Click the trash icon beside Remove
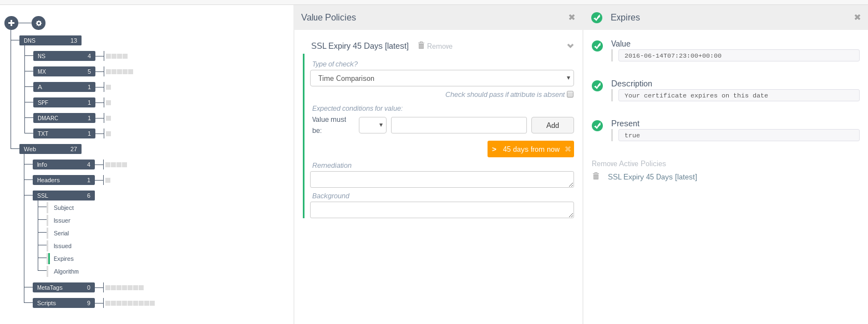Screen dimensions: 868x324 (421, 45)
